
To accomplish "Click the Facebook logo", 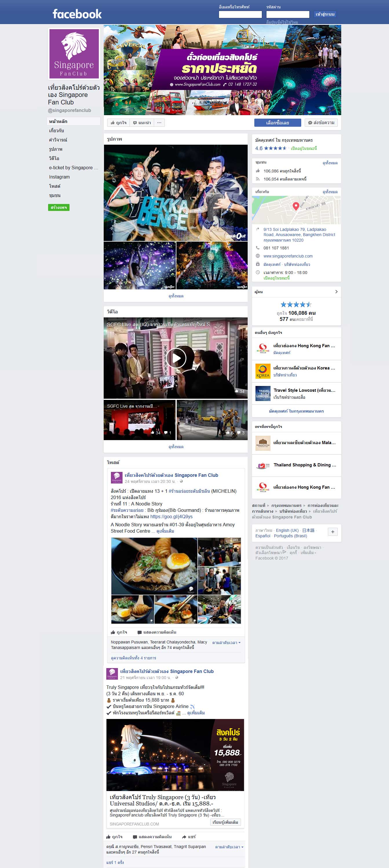I will tap(77, 14).
